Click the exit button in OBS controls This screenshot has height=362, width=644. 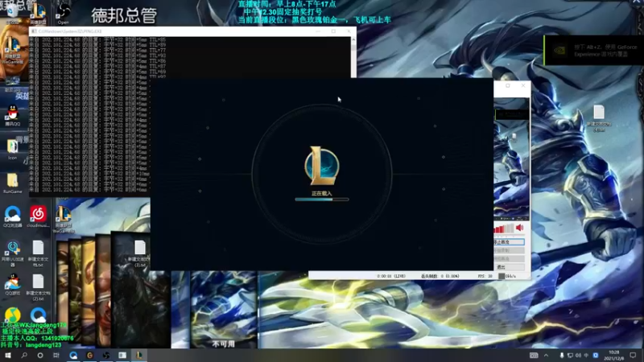[x=509, y=267]
